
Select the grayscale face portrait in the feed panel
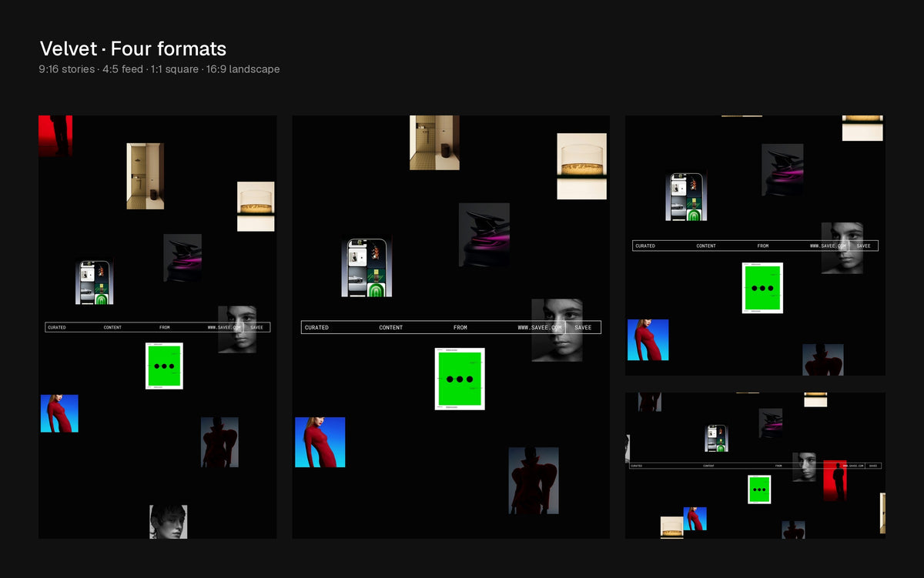tap(557, 330)
